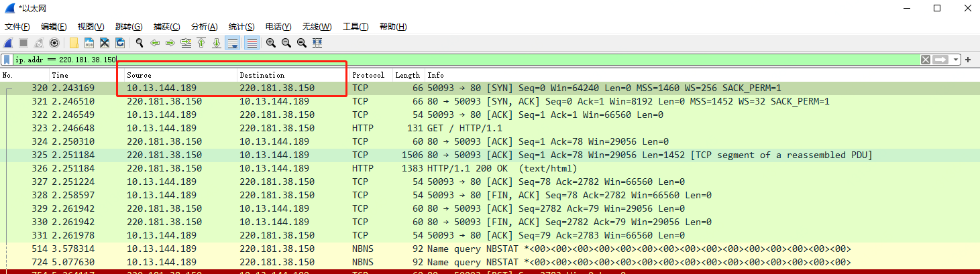The image size is (980, 274).
Task: Sort by the Length column header
Action: [x=409, y=75]
